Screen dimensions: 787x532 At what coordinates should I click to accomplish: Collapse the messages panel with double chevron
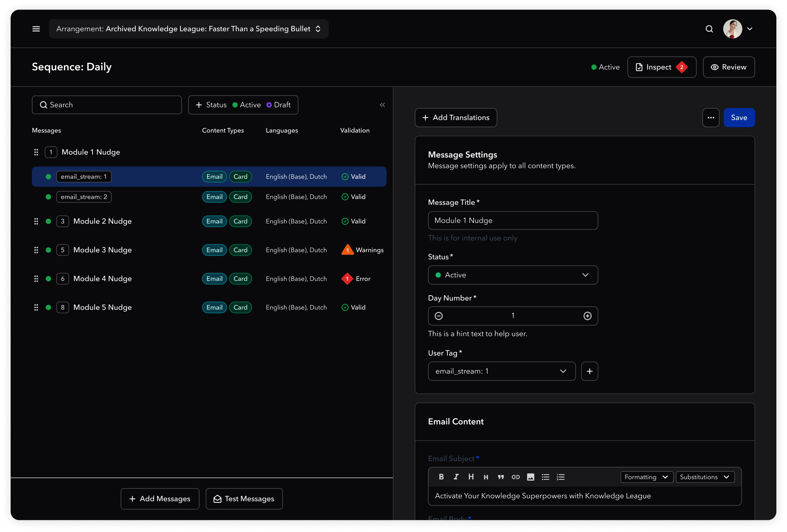coord(382,105)
